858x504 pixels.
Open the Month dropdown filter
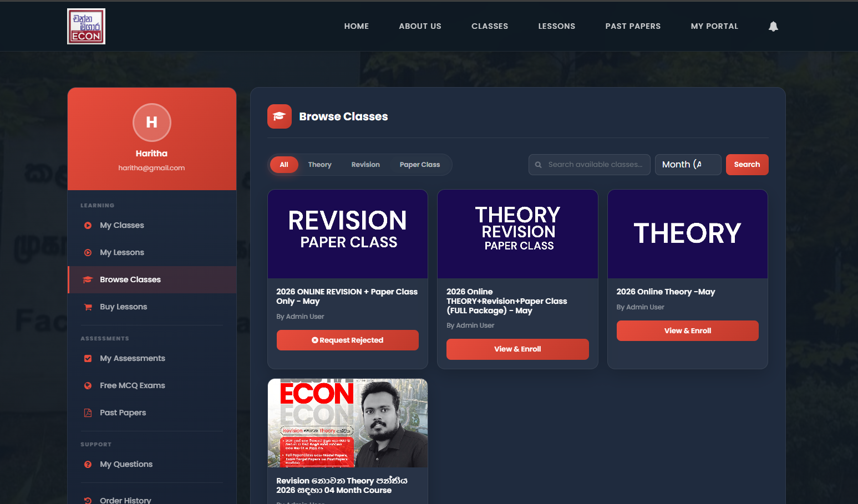pos(688,165)
